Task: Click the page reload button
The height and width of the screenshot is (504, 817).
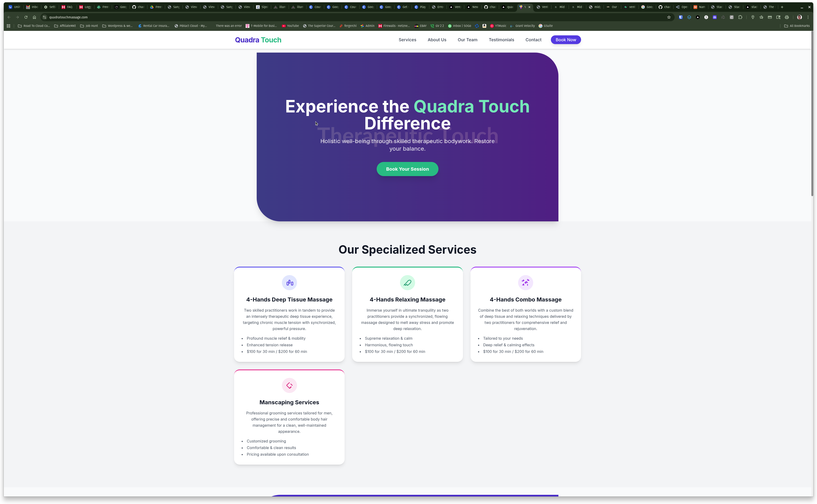Action: [x=26, y=17]
